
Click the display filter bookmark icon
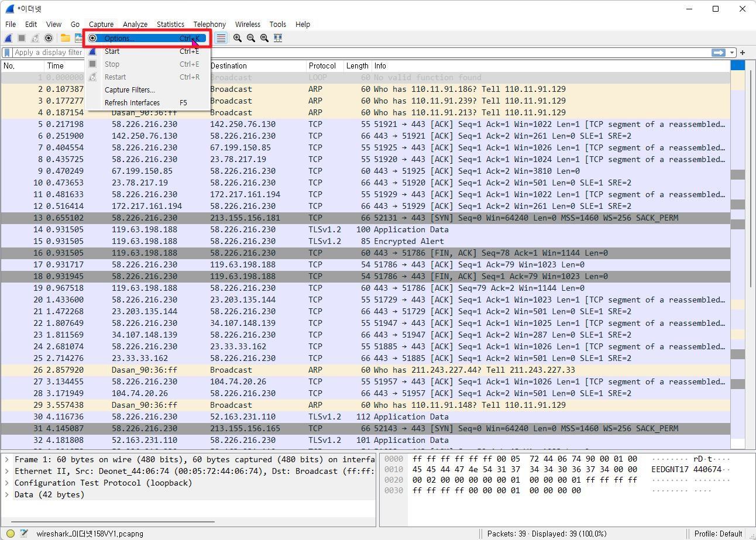tap(7, 53)
